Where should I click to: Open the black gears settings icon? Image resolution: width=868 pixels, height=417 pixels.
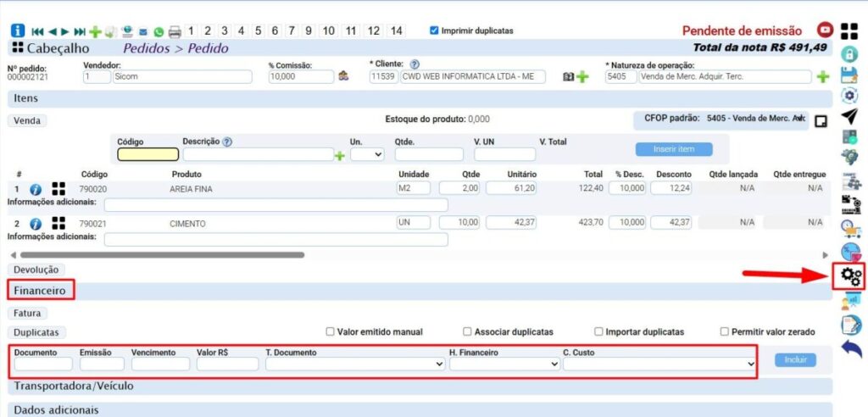coord(851,275)
